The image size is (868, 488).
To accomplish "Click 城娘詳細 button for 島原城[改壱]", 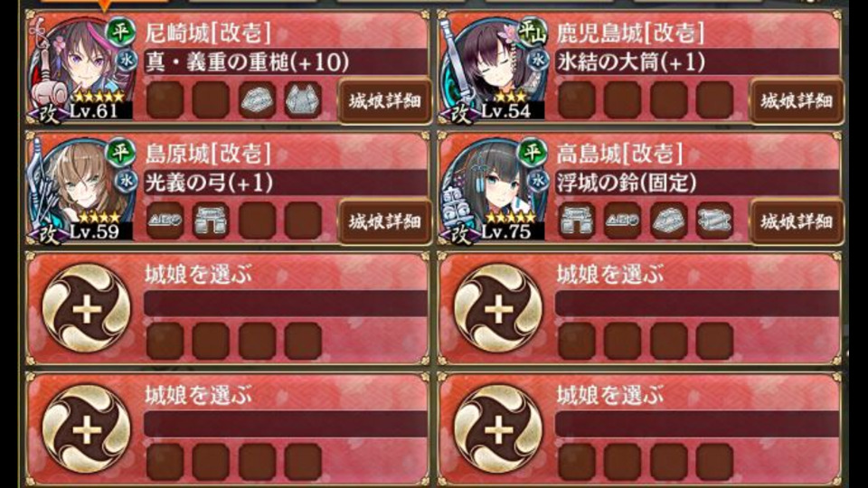I will [x=385, y=222].
